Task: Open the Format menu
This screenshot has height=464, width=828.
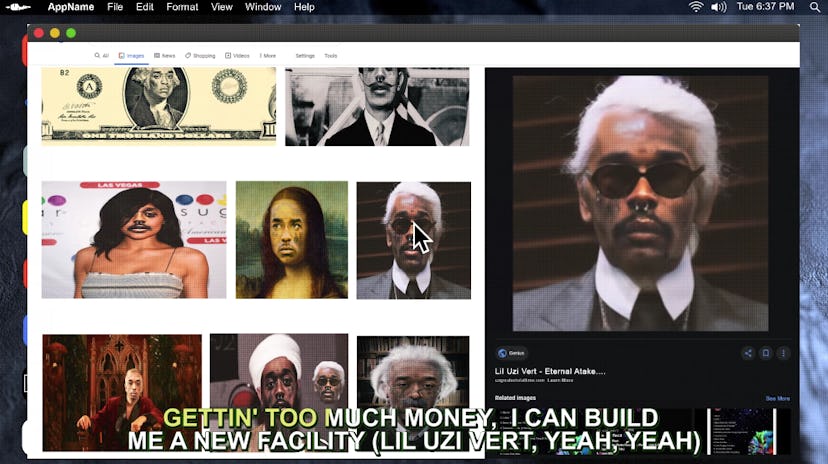Action: 182,7
